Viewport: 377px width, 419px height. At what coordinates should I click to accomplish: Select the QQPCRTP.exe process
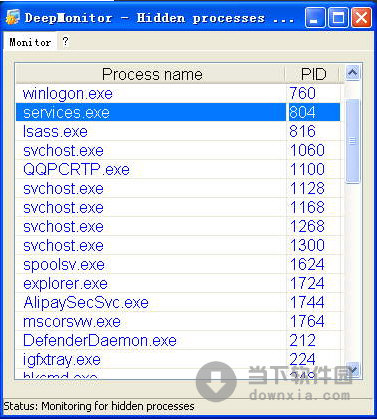click(x=179, y=169)
